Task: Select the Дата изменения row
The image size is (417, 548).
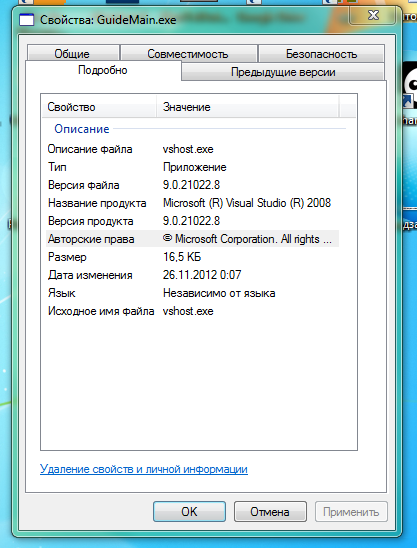Action: click(193, 275)
